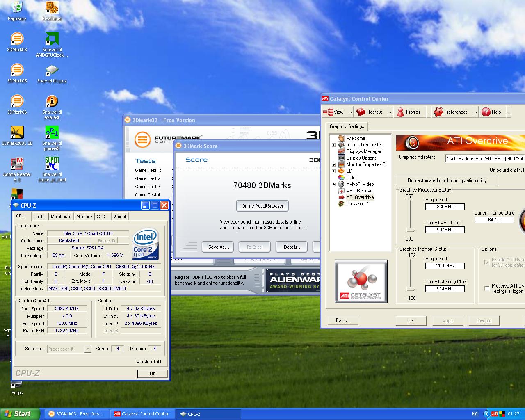Click Online ResultBrowser button

pos(262,206)
